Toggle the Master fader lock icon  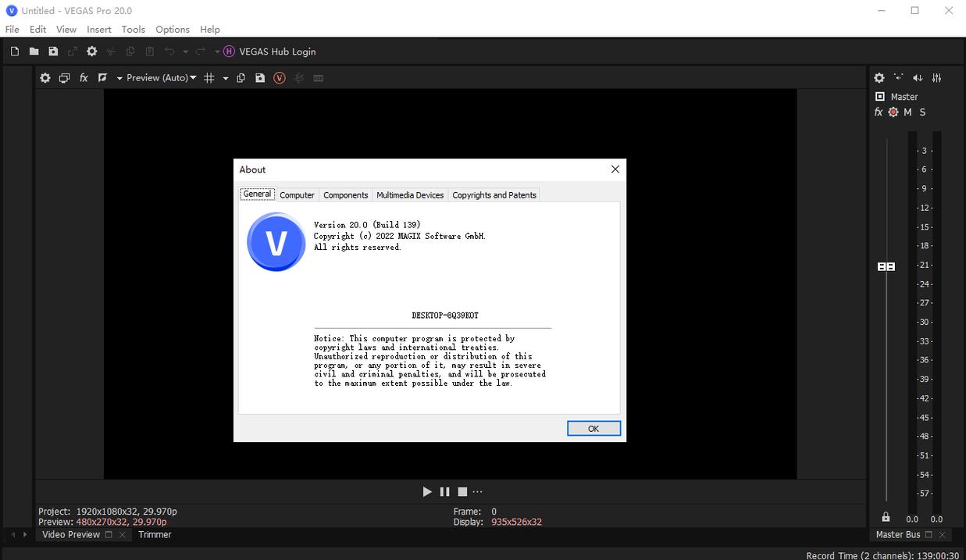coord(886,517)
